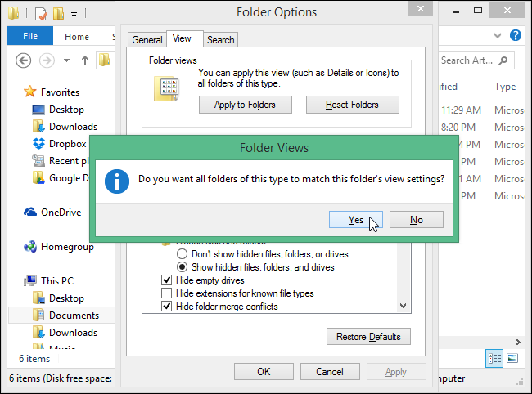
Task: Check Hide extensions for known file types
Action: coord(167,293)
